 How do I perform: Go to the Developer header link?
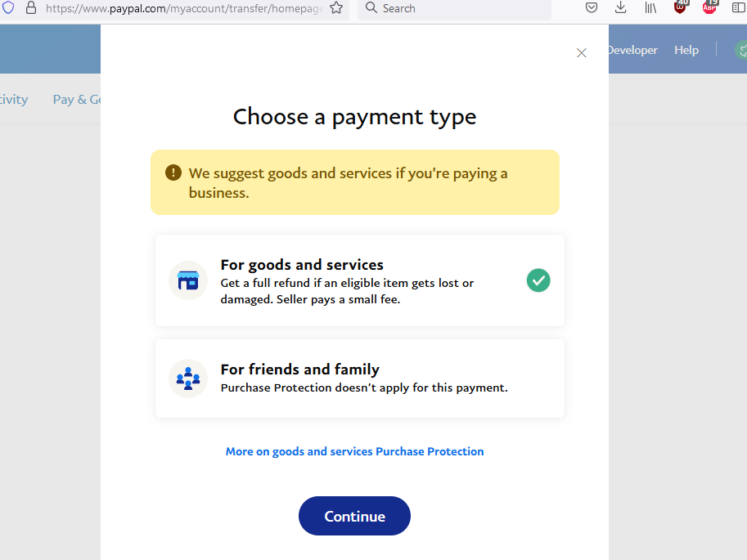(632, 50)
